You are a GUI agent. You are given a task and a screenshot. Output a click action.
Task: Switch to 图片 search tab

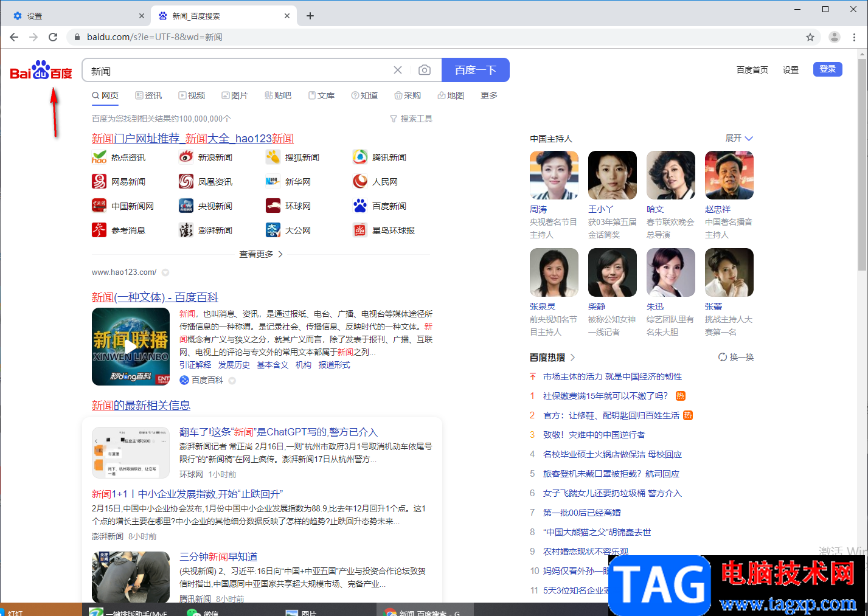[x=235, y=95]
